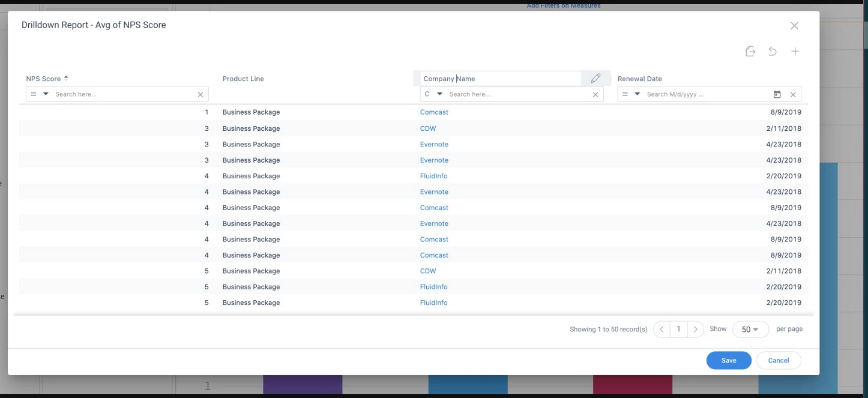Clear the NPS Score filter
This screenshot has width=868, height=398.
200,95
